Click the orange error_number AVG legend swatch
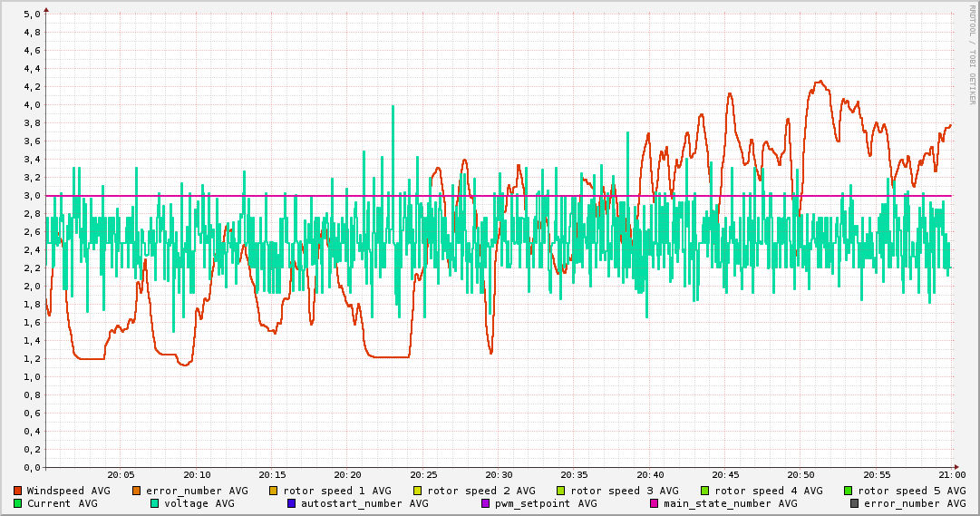This screenshot has height=516, width=980. tap(137, 491)
